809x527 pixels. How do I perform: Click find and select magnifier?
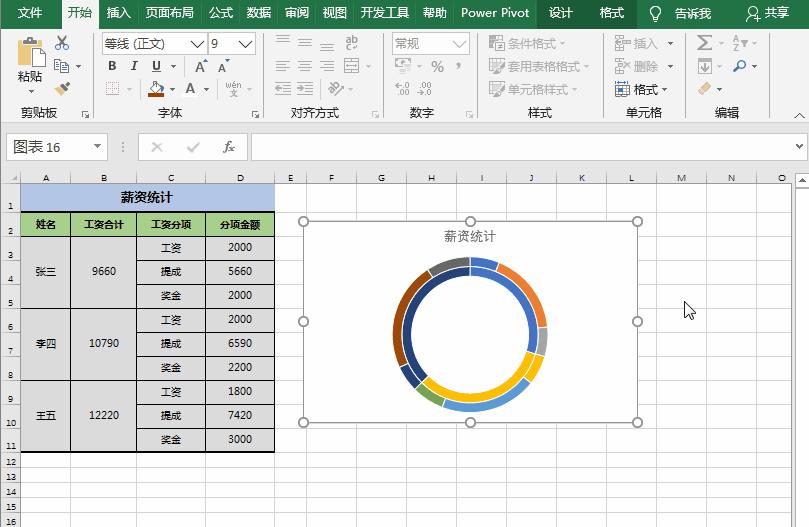(x=740, y=66)
